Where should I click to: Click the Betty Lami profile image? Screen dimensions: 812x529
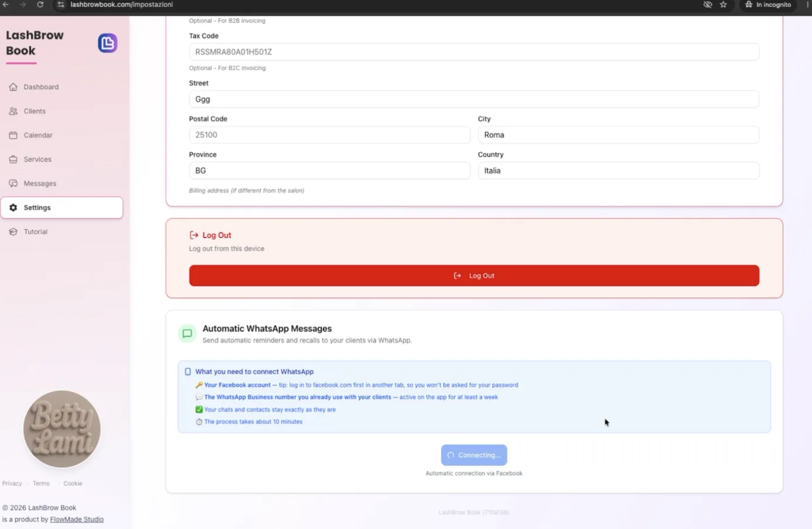coord(62,429)
